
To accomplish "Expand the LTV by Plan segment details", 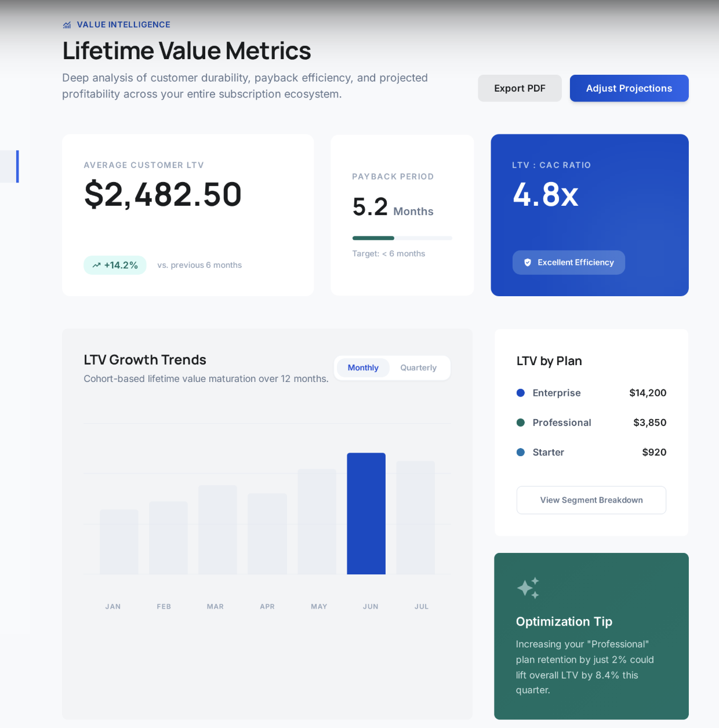I will pyautogui.click(x=591, y=500).
